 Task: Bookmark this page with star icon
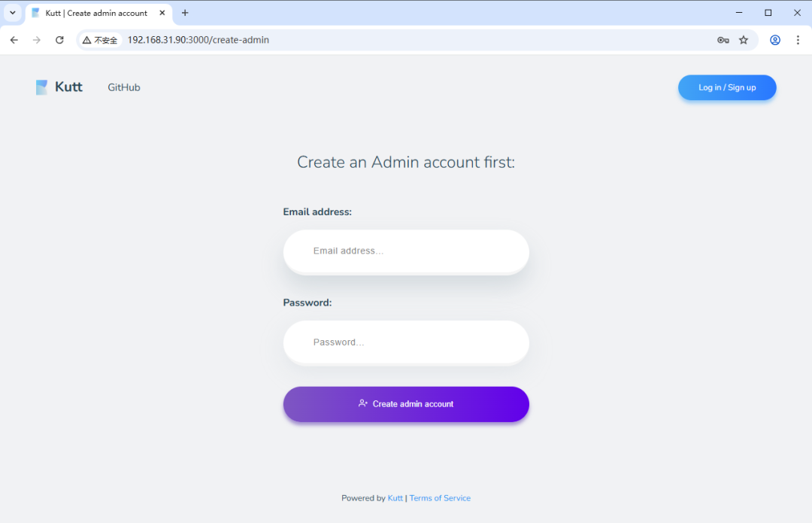[x=744, y=40]
